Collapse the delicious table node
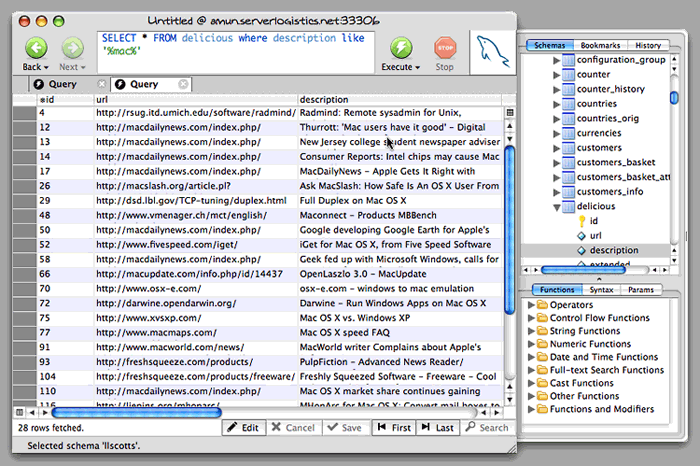 [556, 207]
